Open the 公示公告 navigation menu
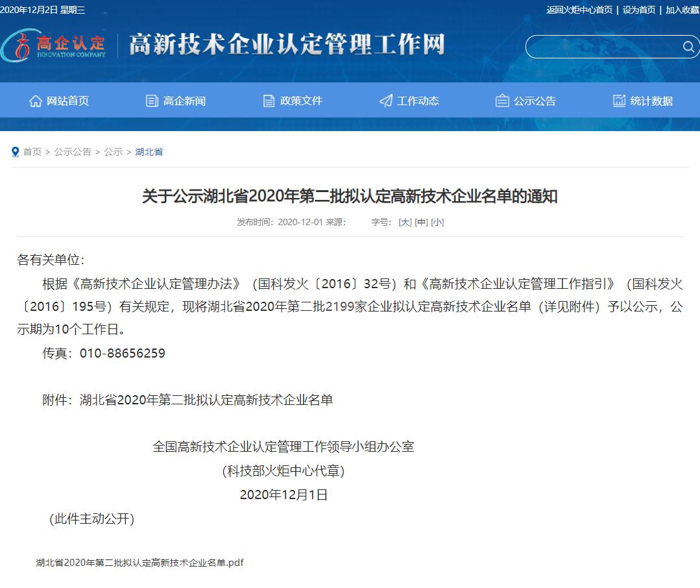Screen dimensions: 700x588 (x=526, y=100)
